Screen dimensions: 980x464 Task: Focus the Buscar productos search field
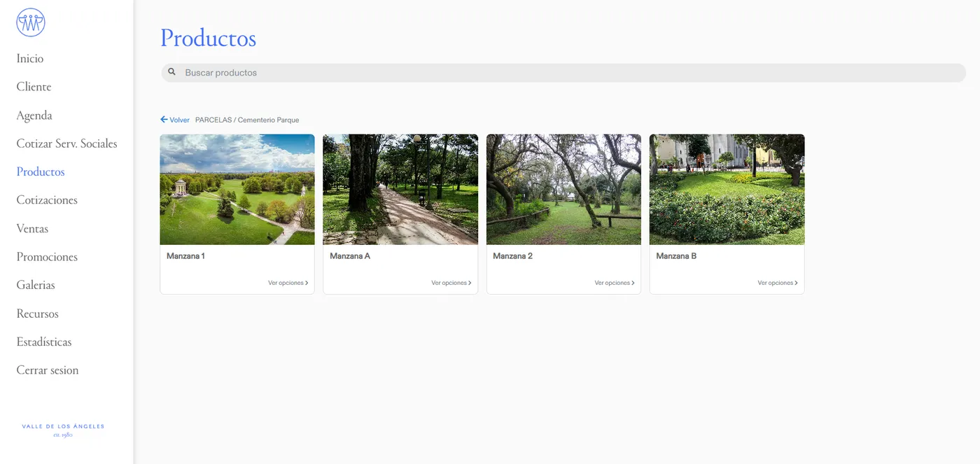(563, 73)
